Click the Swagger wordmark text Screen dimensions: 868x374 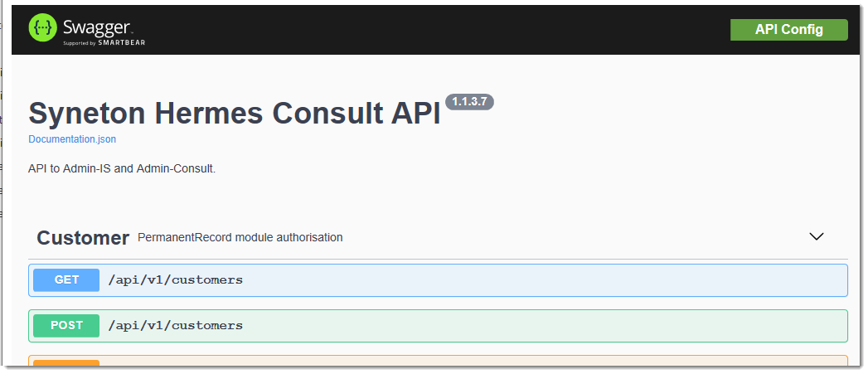click(x=98, y=27)
